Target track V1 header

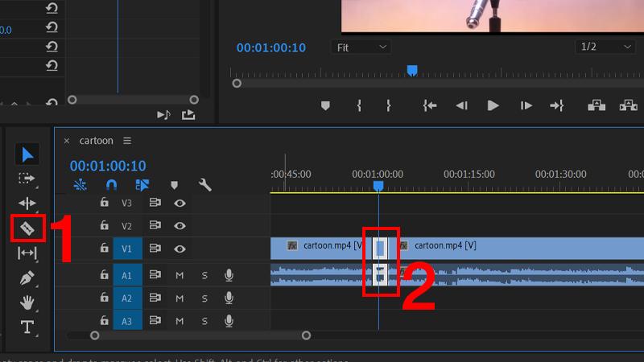127,249
